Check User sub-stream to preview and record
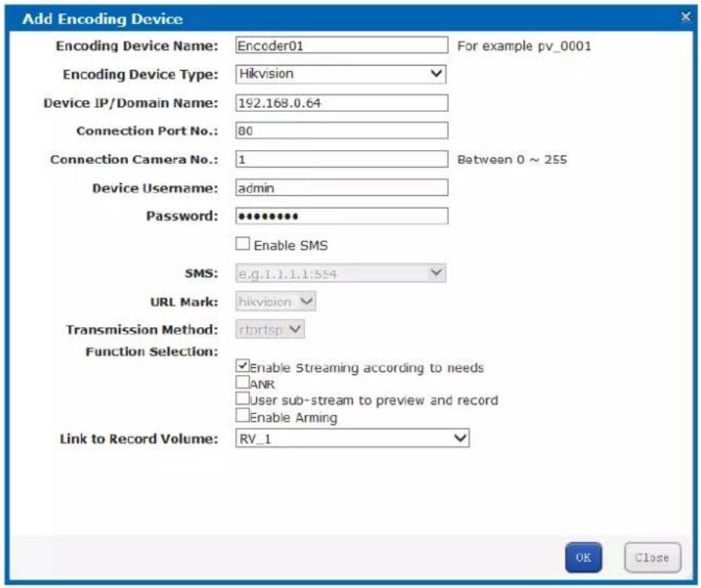This screenshot has width=701, height=588. (242, 398)
